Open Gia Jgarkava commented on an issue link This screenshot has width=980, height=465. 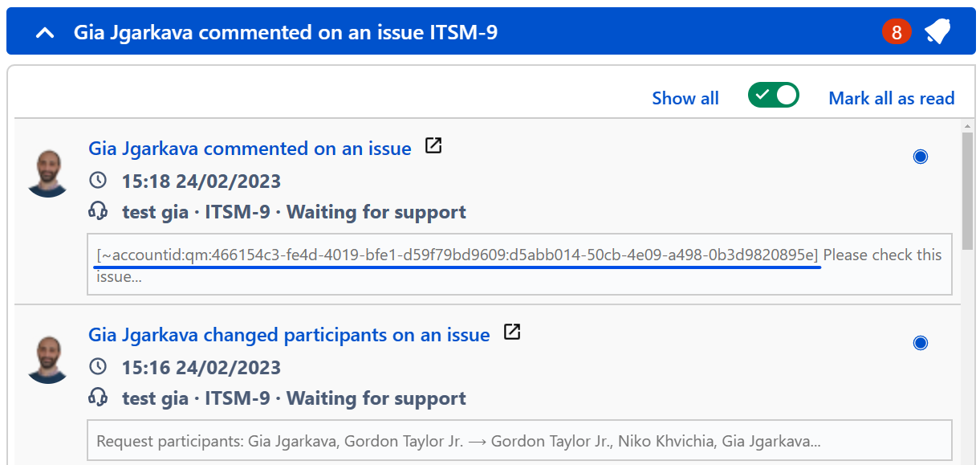[x=250, y=149]
